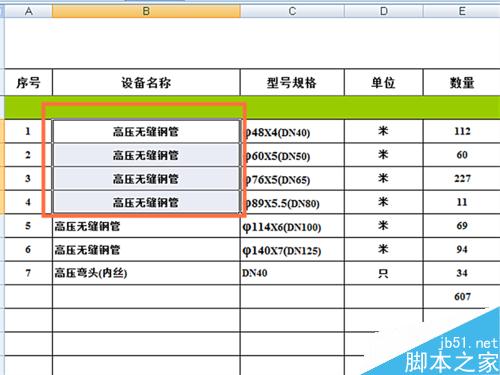
Task: Click the φ76X5(DN65) spec cell
Action: coord(292,179)
